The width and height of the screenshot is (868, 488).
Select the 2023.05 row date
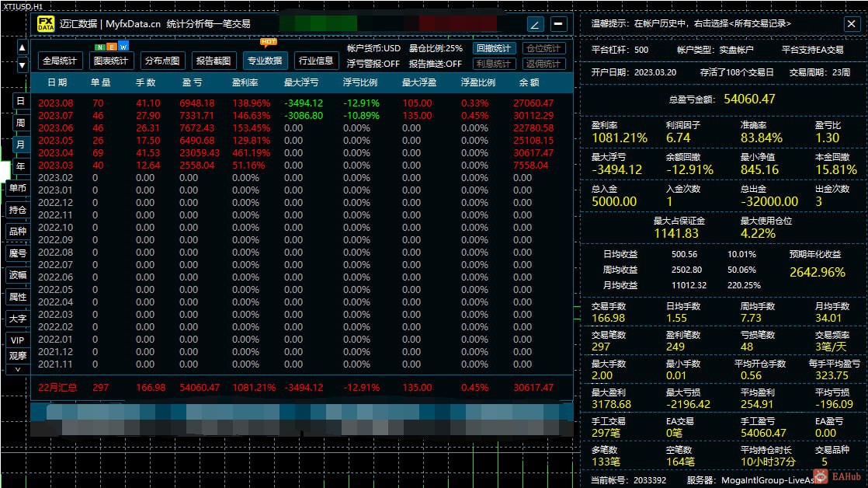55,141
